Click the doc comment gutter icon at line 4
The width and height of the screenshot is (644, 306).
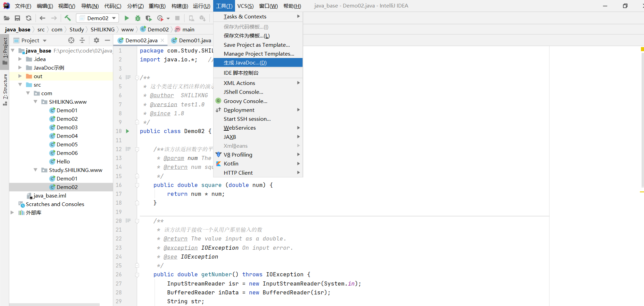tap(128, 77)
